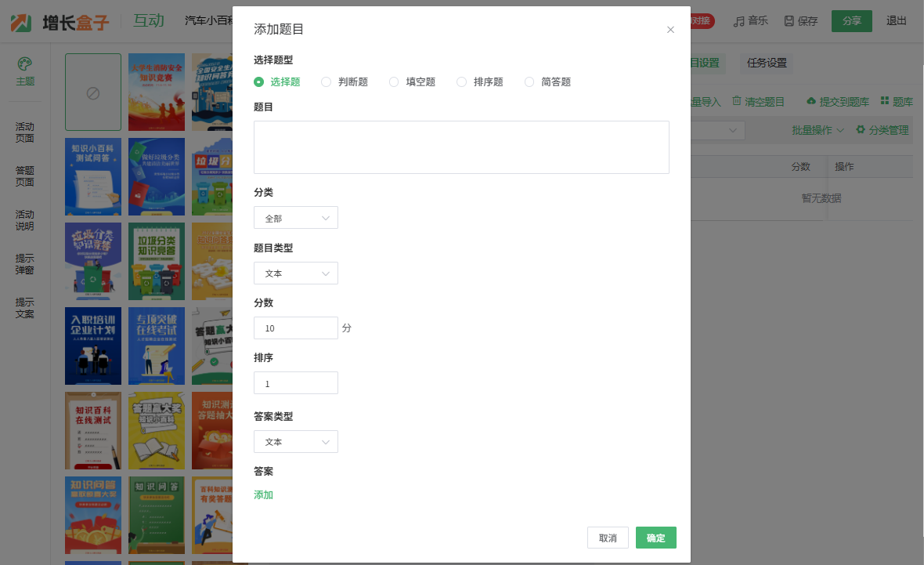Select the 填空题 radio option
Image resolution: width=924 pixels, height=565 pixels.
point(394,81)
